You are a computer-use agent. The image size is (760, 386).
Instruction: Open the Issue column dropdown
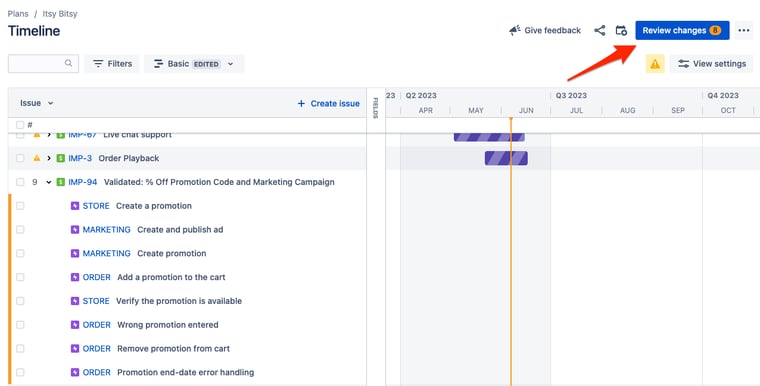pyautogui.click(x=36, y=103)
